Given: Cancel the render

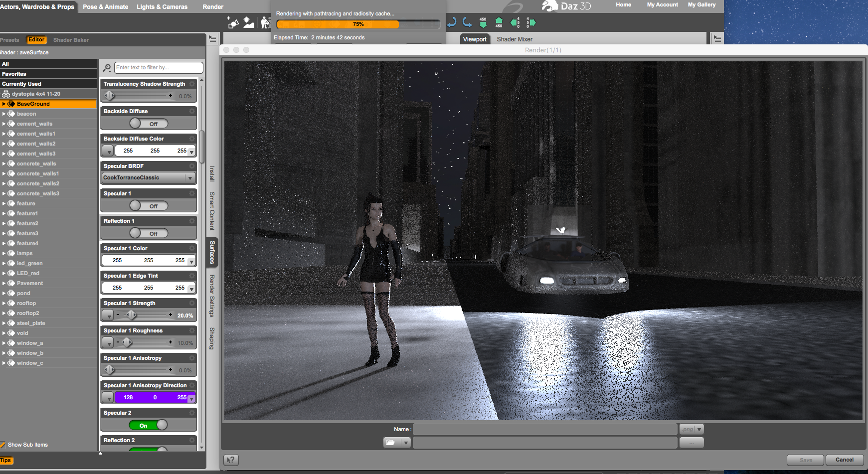Looking at the screenshot, I should pyautogui.click(x=845, y=460).
